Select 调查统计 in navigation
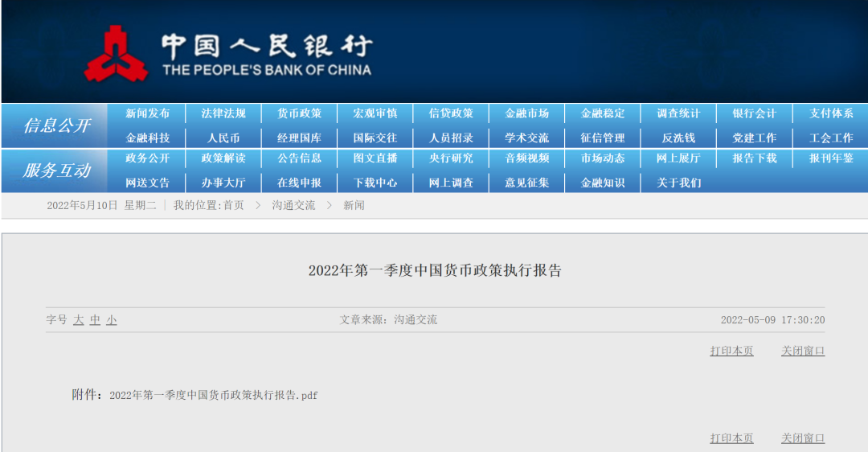Viewport: 868px width, 452px height. coord(678,113)
